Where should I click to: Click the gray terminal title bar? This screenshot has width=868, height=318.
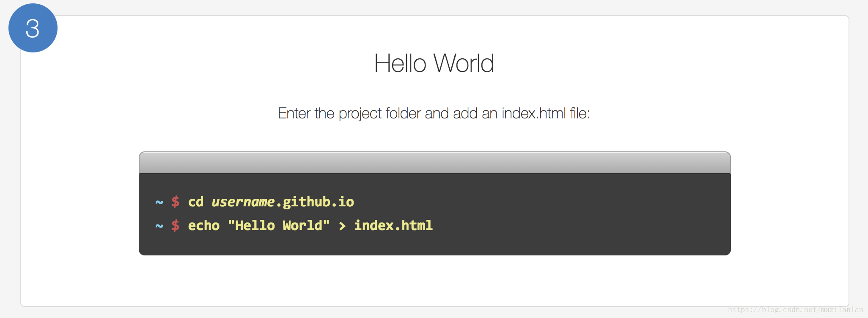[x=435, y=163]
